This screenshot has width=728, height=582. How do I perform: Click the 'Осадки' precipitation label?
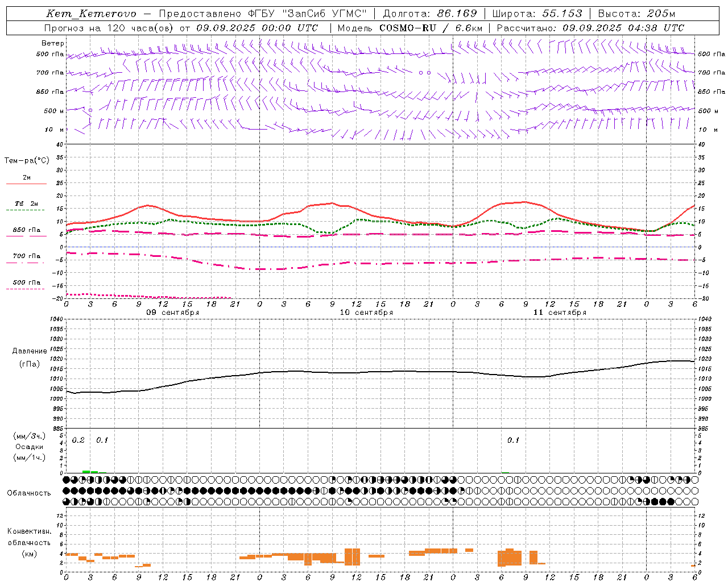click(30, 447)
